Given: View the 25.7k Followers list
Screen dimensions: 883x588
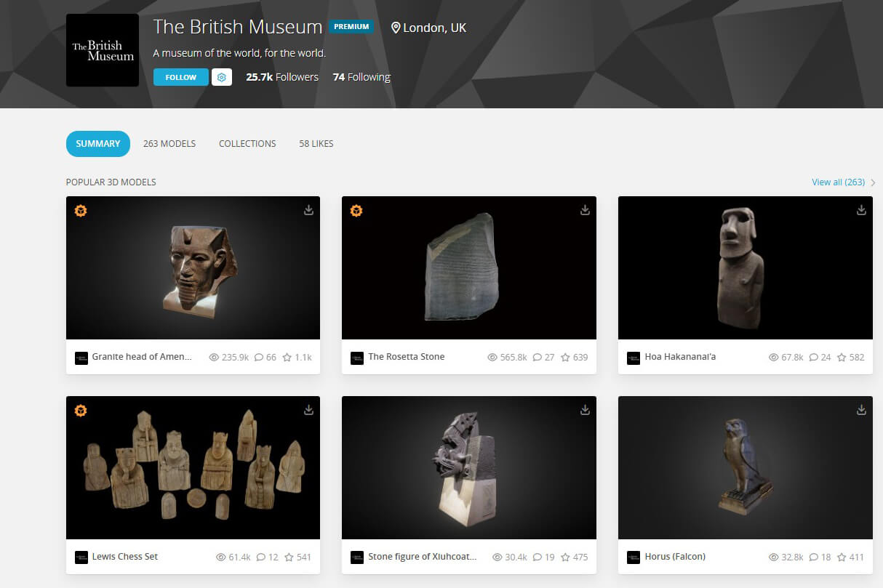Looking at the screenshot, I should pyautogui.click(x=282, y=77).
